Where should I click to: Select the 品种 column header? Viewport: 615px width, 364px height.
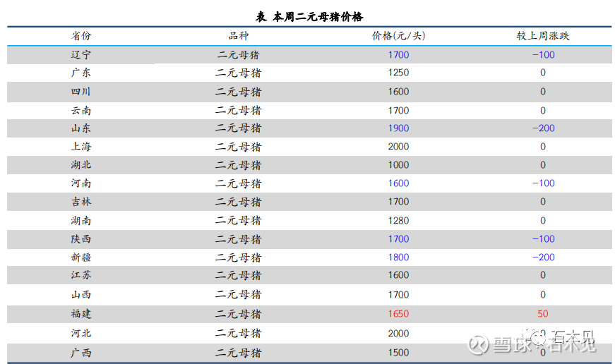tap(239, 36)
